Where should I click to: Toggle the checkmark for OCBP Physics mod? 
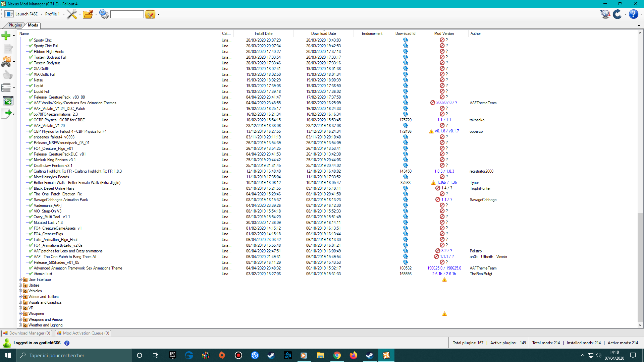pyautogui.click(x=31, y=120)
